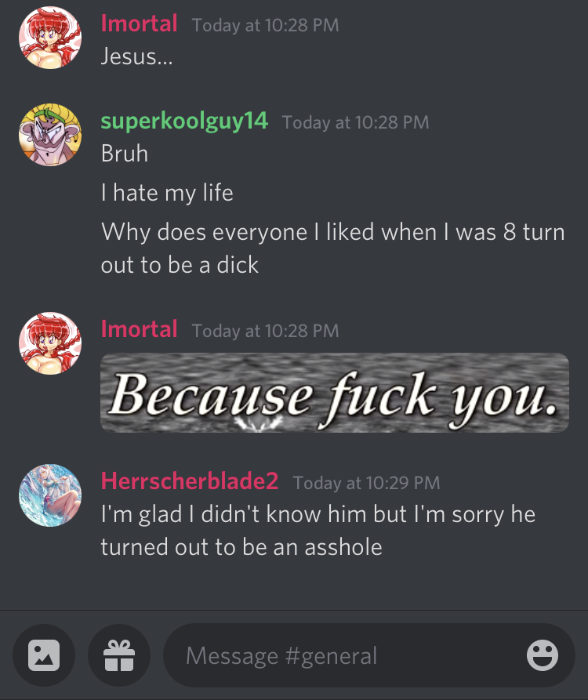Open superkoolguy14's profile avatar
Viewport: 588px width, 700px height.
(50, 135)
